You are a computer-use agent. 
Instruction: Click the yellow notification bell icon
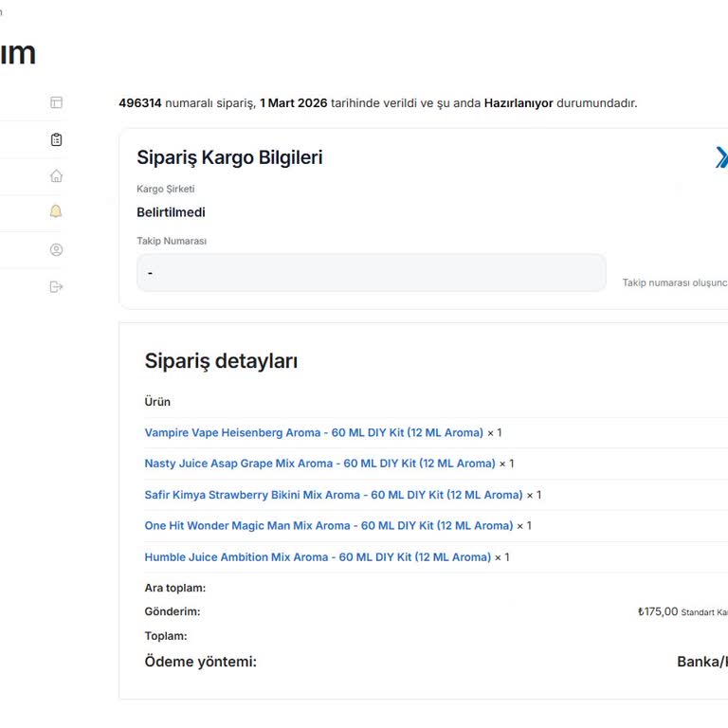[56, 211]
